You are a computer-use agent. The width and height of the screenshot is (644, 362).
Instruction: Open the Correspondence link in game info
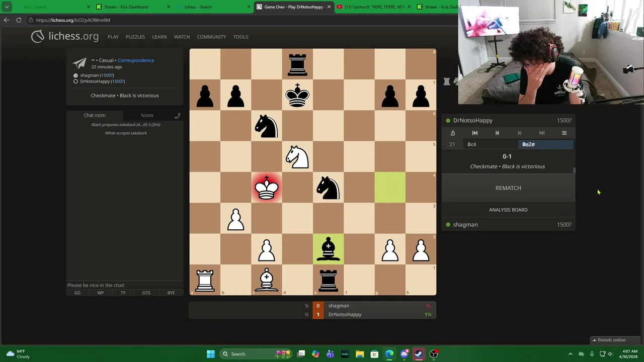pos(136,60)
